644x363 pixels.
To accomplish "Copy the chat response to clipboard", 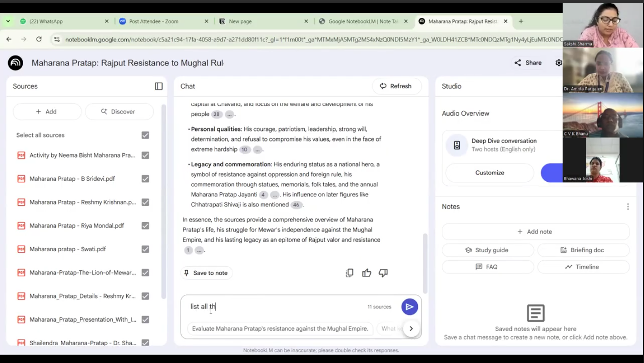I will [349, 273].
